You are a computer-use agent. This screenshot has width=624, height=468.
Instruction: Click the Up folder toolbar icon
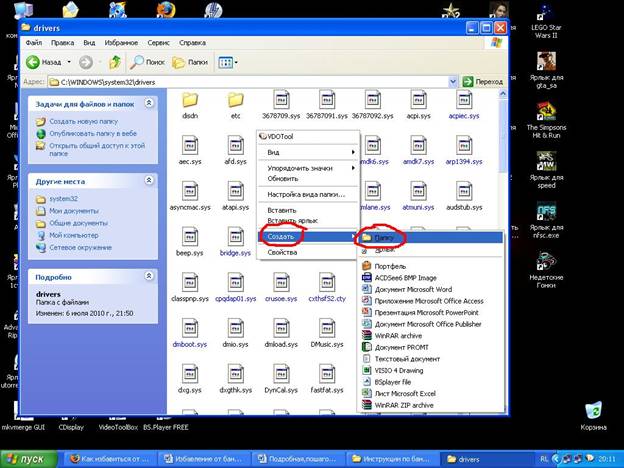point(115,62)
